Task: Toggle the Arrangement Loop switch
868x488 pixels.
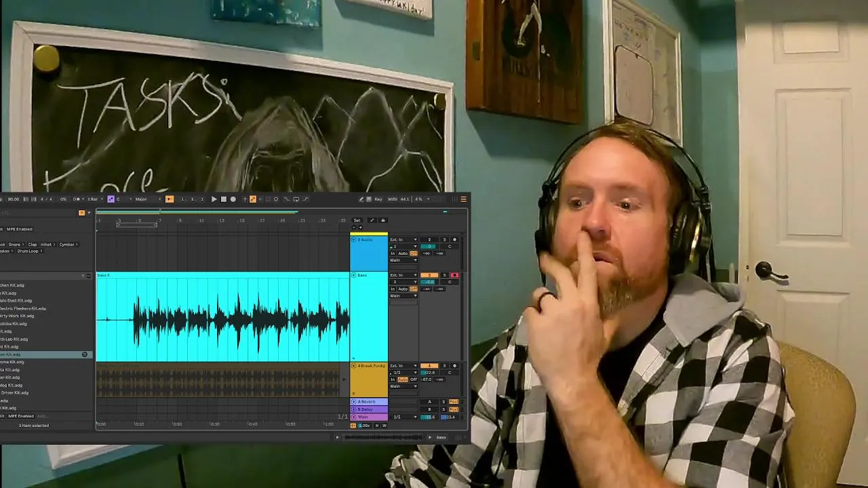Action: [x=296, y=199]
